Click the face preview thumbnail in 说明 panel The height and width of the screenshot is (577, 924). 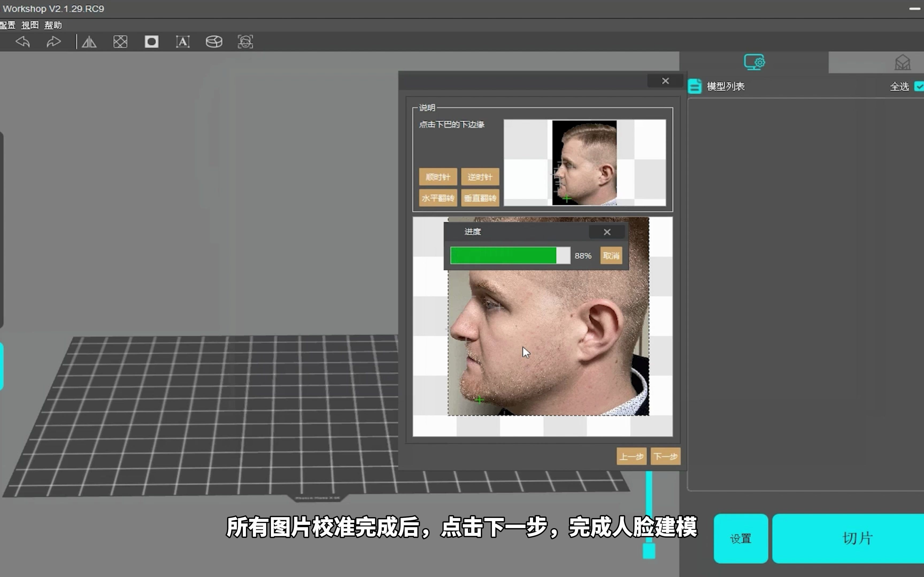(x=584, y=163)
